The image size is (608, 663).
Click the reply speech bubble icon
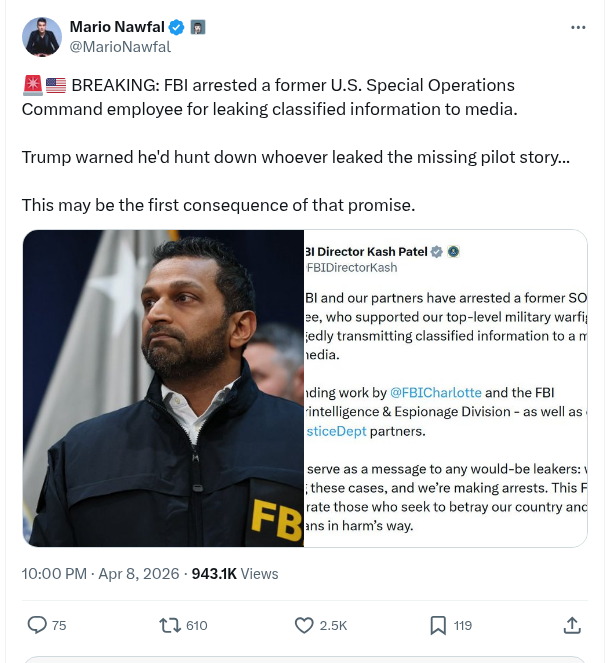click(38, 625)
